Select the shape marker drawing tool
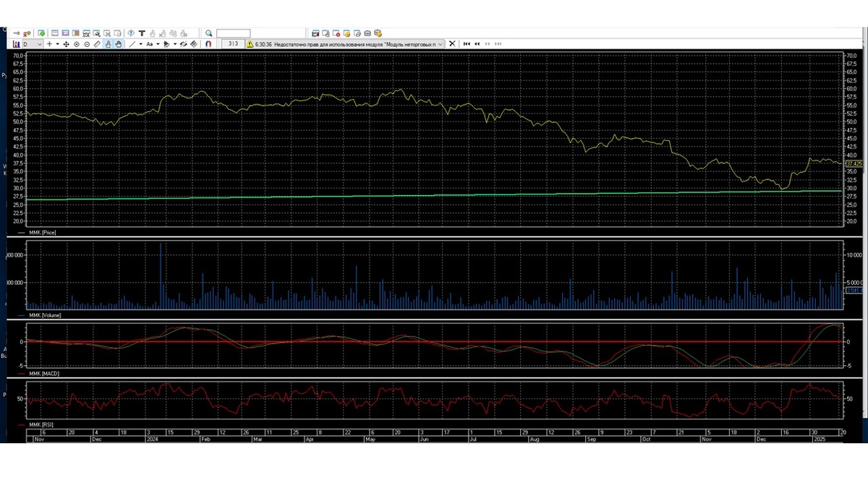The width and height of the screenshot is (868, 488). click(x=166, y=44)
